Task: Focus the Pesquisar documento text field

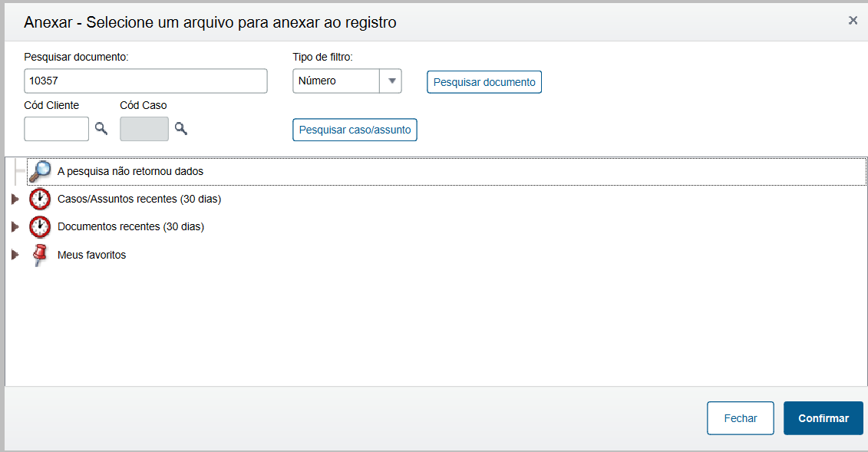Action: coord(146,81)
